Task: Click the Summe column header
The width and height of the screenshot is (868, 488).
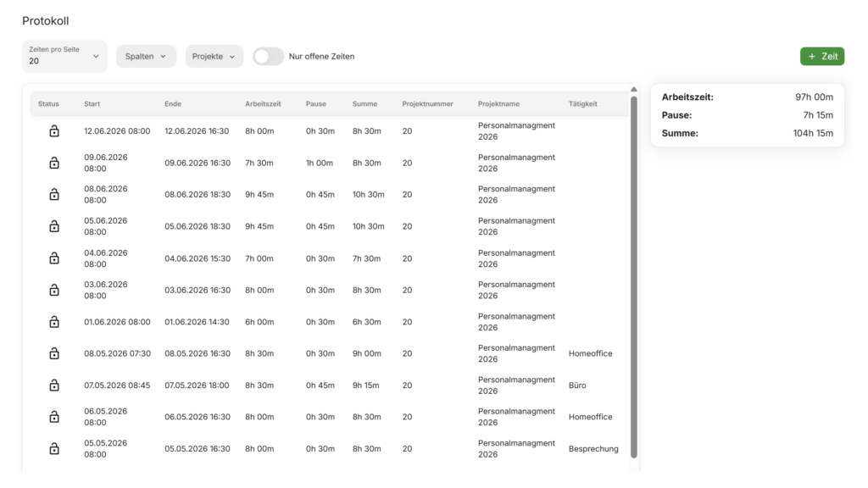Action: click(364, 104)
